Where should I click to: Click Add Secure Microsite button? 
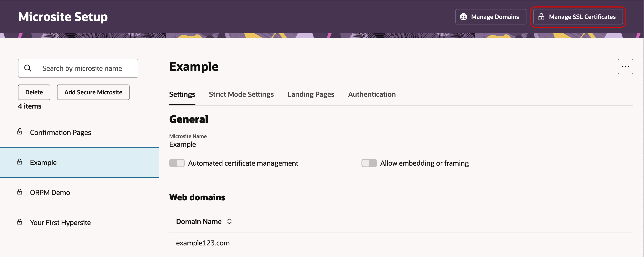93,92
